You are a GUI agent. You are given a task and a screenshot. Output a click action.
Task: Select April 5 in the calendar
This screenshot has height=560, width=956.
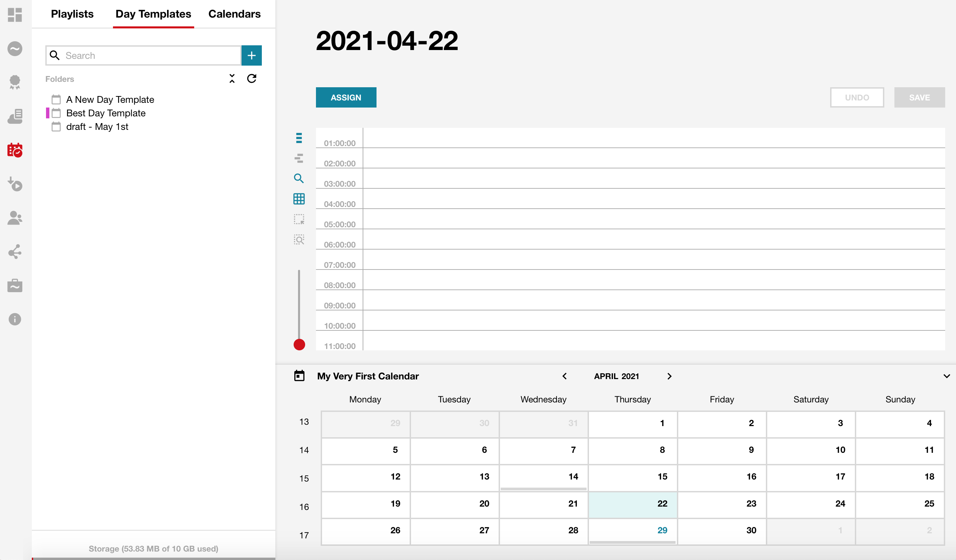365,451
